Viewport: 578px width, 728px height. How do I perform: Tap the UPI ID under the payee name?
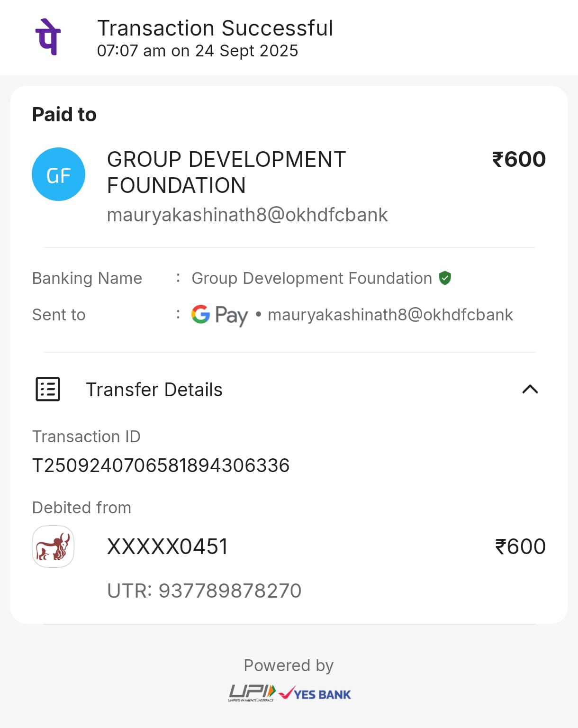click(247, 215)
